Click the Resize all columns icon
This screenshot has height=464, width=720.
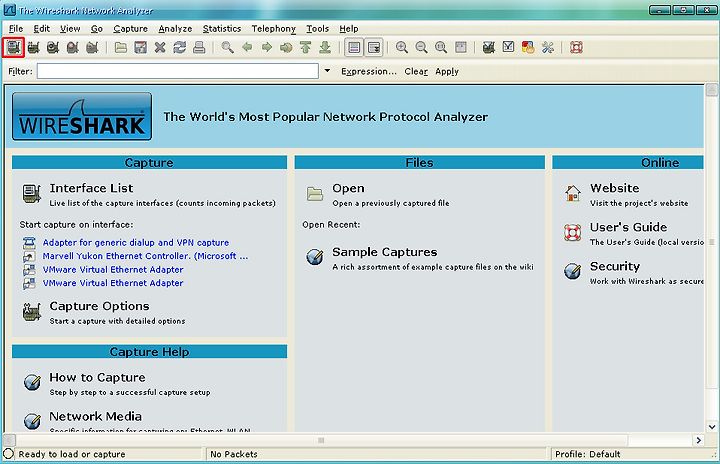pyautogui.click(x=461, y=47)
